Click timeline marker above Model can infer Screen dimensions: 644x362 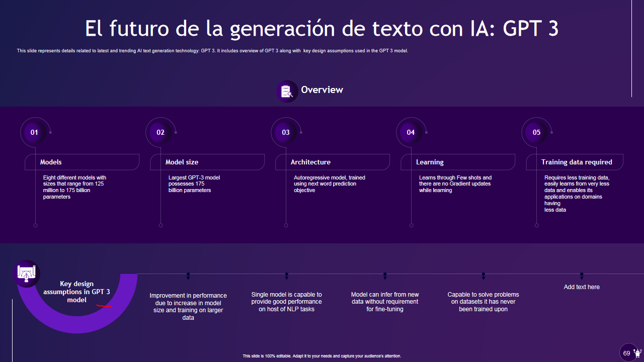385,276
